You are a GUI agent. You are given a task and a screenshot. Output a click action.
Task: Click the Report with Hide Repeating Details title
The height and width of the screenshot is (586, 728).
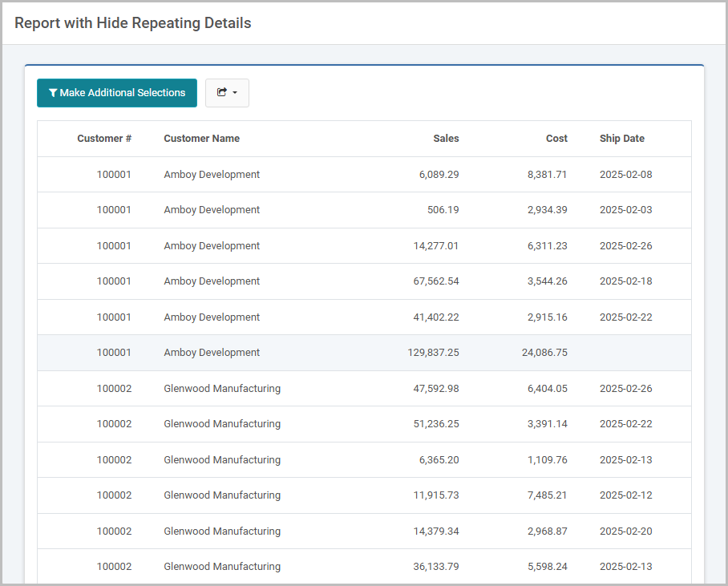coord(133,22)
